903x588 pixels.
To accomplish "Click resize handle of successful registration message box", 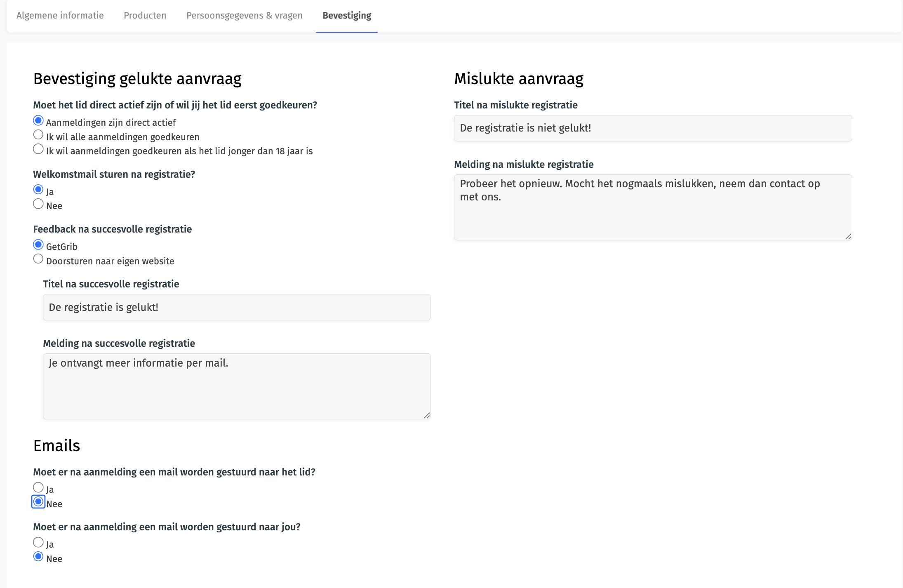I will (x=427, y=416).
